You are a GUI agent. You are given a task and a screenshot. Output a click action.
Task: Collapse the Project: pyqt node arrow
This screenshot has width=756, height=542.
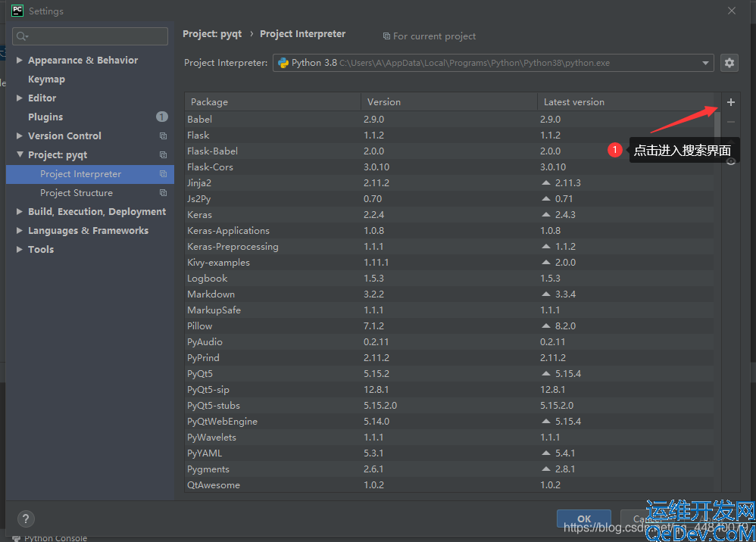(20, 154)
